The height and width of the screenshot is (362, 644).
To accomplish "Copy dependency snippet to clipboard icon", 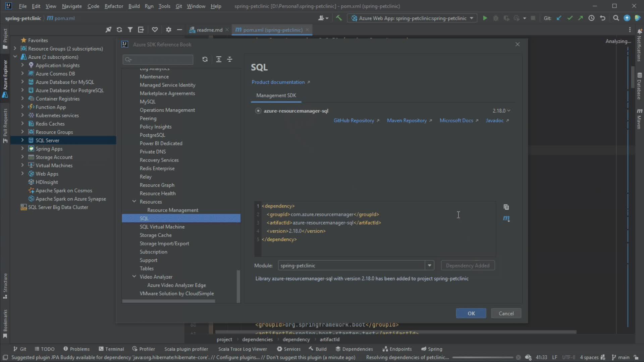I will (506, 207).
